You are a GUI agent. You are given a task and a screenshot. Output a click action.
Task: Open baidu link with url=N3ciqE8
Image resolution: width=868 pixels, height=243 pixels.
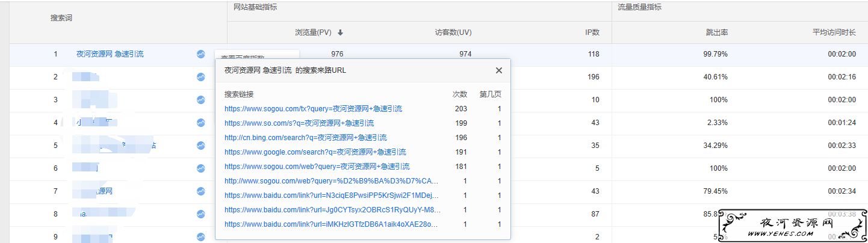pos(333,195)
